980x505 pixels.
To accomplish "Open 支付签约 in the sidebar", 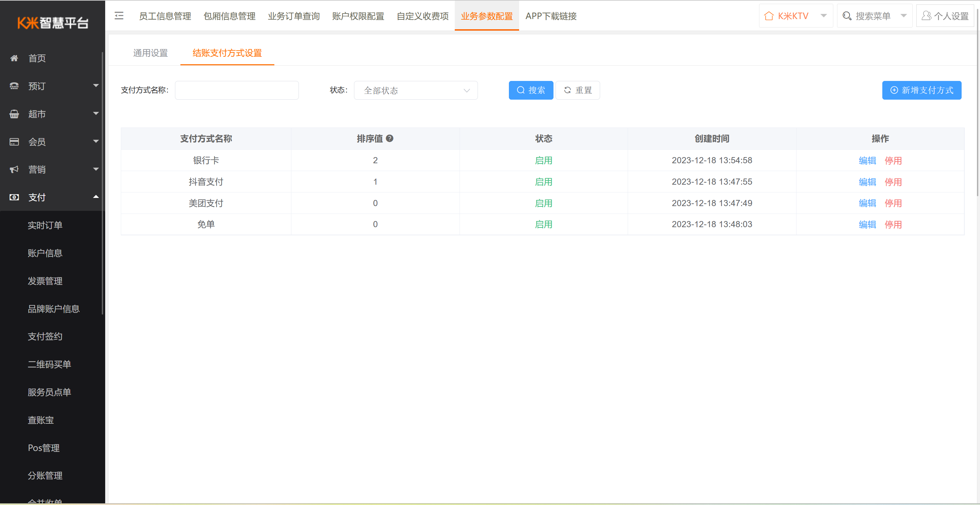I will coord(45,336).
